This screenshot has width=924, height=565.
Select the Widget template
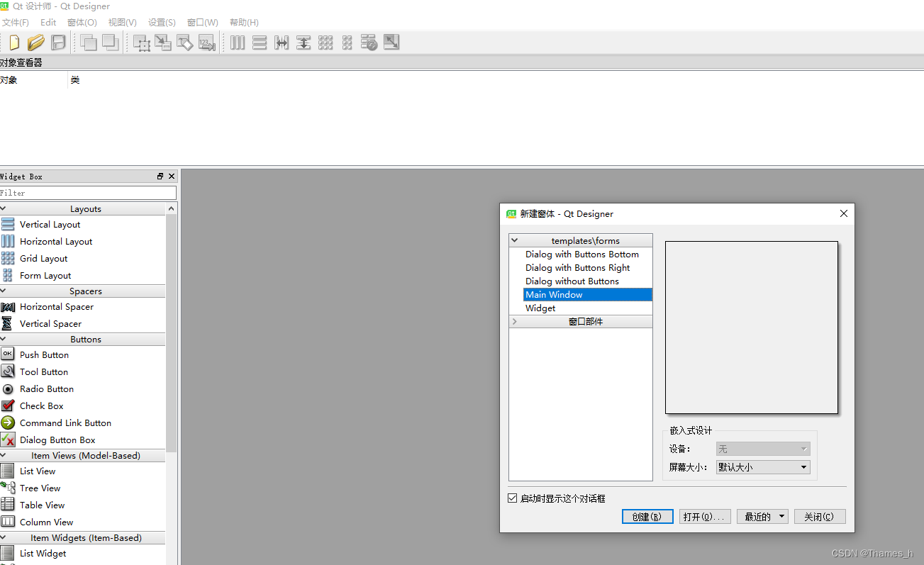[540, 308]
